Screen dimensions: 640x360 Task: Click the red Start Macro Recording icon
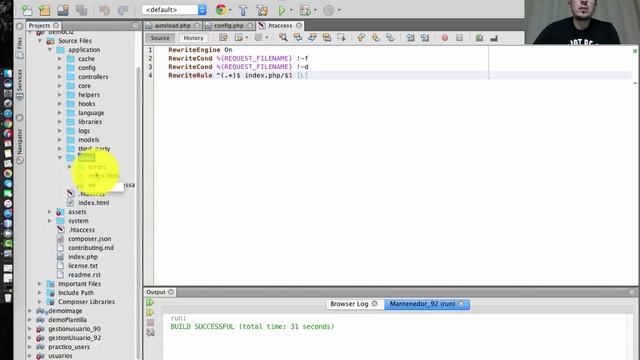[x=445, y=38]
